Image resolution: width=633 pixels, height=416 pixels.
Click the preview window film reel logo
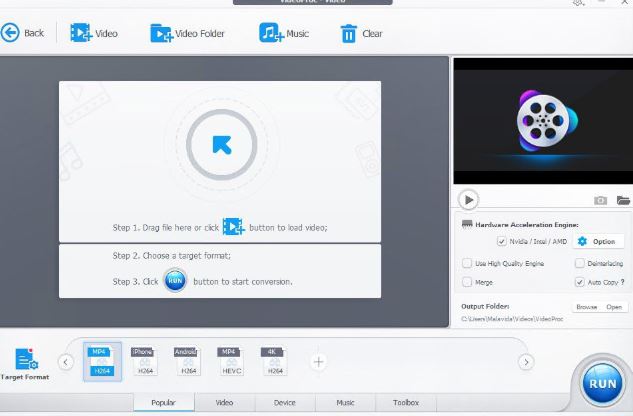(x=547, y=120)
